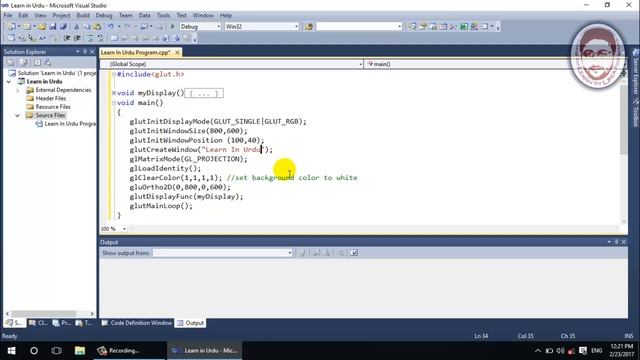Close the Solution Explorer panel
640x360 pixels.
pyautogui.click(x=92, y=52)
